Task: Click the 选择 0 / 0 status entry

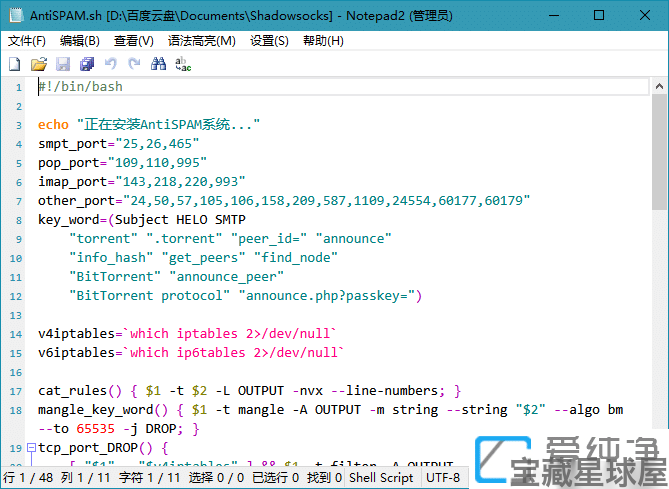Action: 216,477
